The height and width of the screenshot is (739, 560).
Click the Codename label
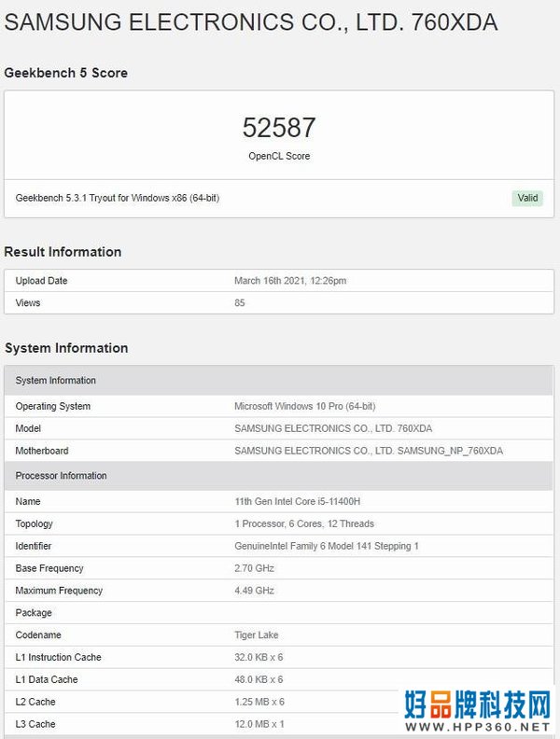(38, 634)
